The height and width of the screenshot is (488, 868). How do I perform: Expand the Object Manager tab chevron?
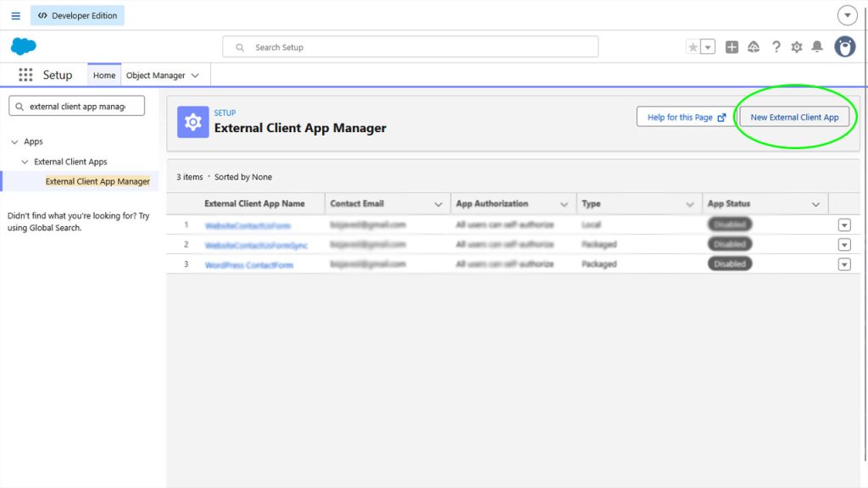click(195, 75)
